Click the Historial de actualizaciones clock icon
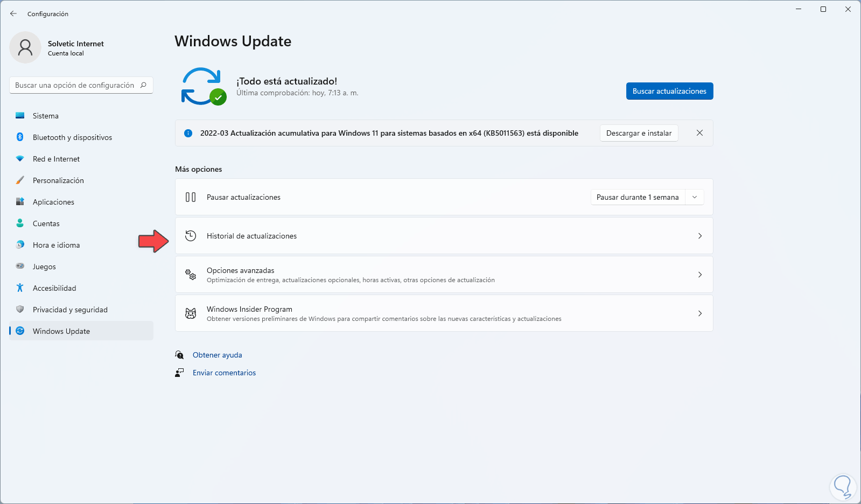The width and height of the screenshot is (861, 504). tap(191, 236)
